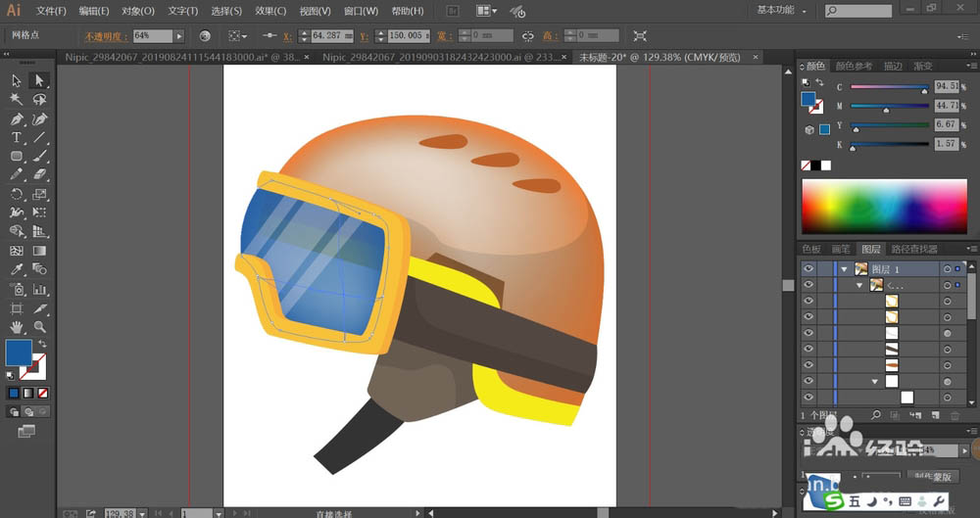Select the Artboard tool
The height and width of the screenshot is (518, 980).
pos(17,308)
